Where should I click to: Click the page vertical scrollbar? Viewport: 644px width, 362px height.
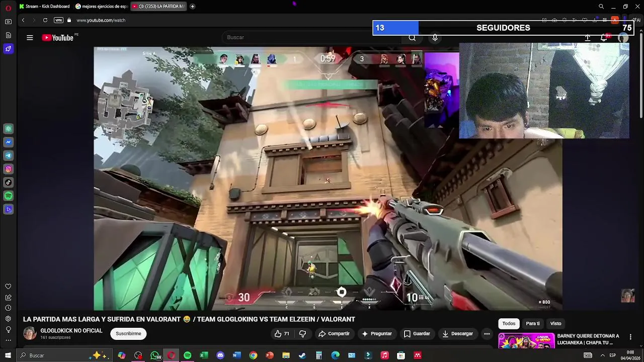tap(641, 75)
